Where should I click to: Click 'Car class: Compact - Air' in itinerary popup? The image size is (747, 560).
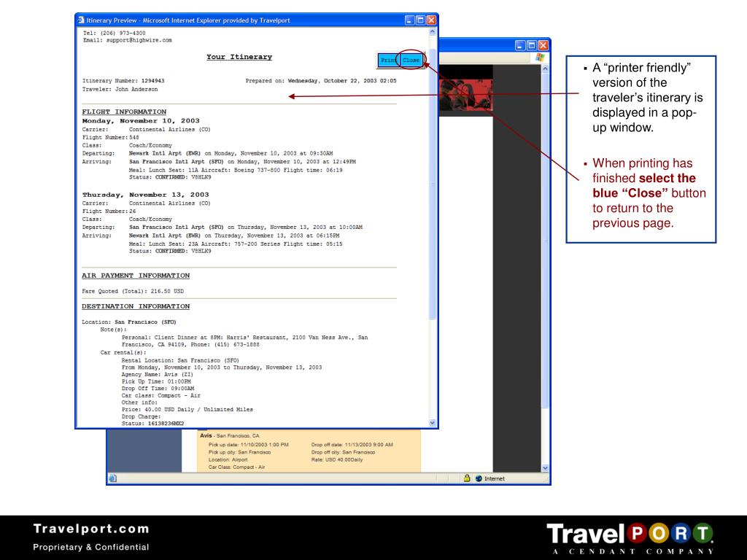tap(161, 396)
